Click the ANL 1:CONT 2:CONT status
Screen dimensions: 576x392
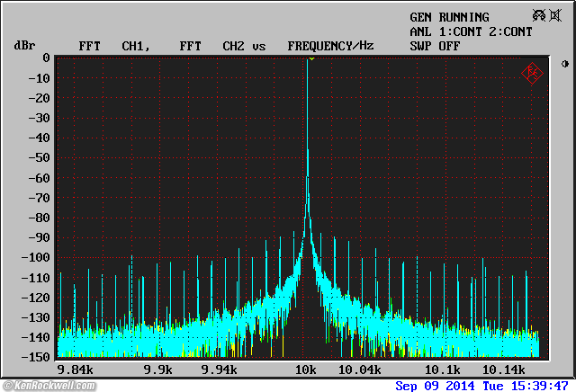point(471,31)
